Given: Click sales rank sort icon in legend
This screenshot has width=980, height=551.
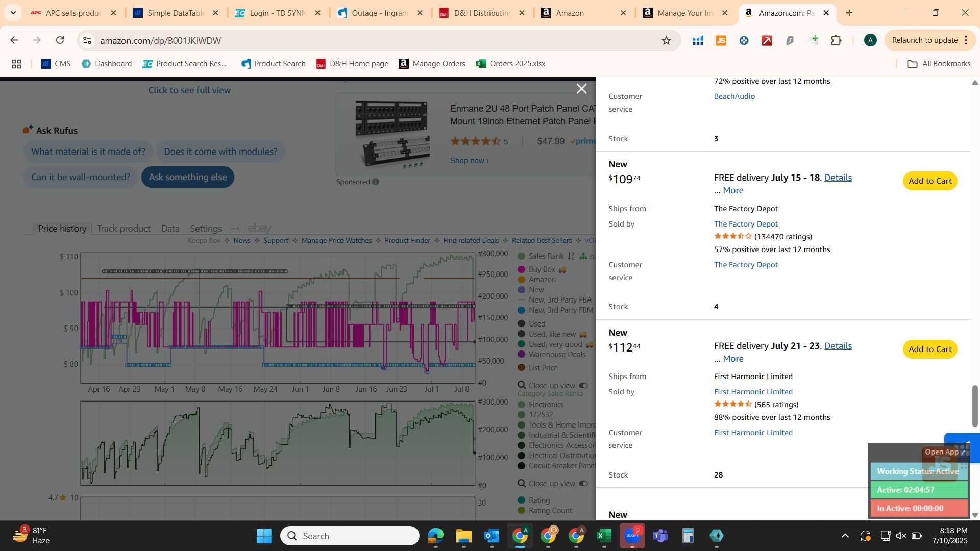Looking at the screenshot, I should click(x=571, y=256).
